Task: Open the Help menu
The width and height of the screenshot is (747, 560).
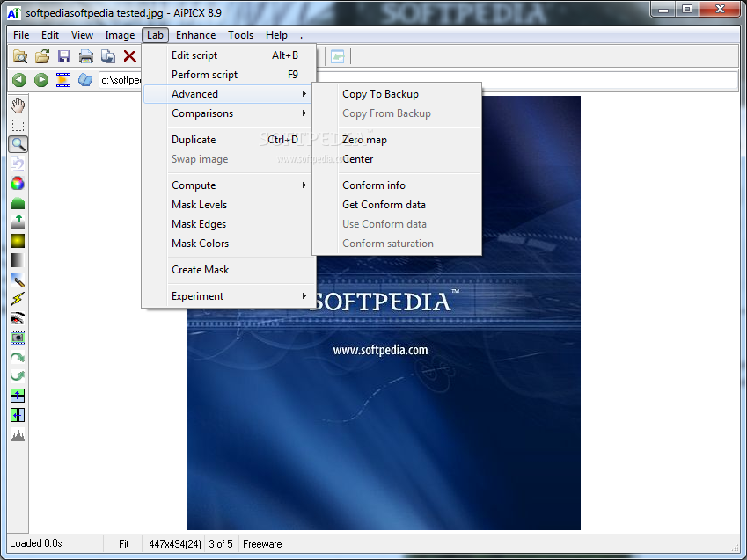Action: pyautogui.click(x=276, y=35)
